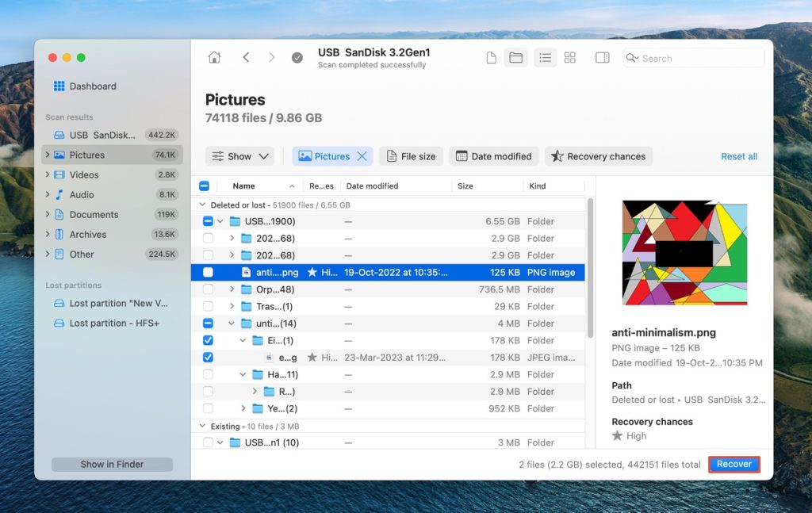Collapse the unti...(14) folder
This screenshot has width=812, height=513.
pos(230,323)
